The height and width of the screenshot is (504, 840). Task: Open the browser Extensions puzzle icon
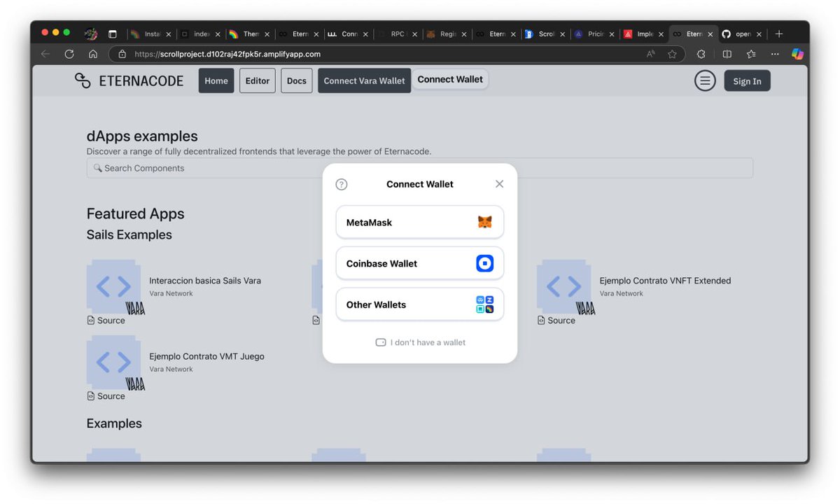[701, 54]
